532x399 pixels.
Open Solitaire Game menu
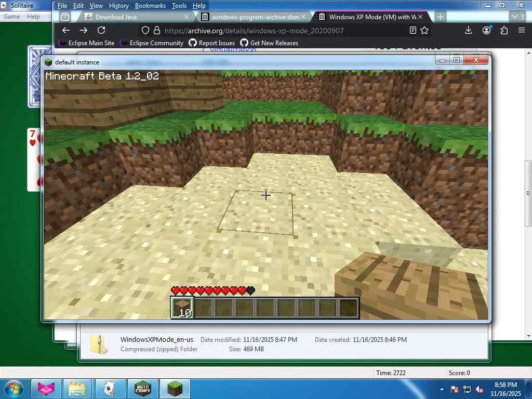tap(12, 17)
